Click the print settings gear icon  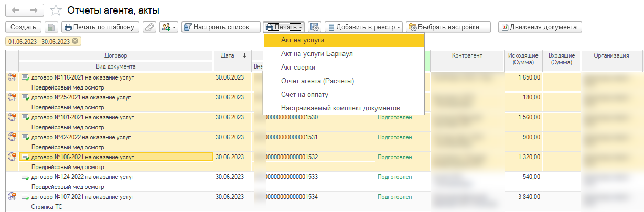click(315, 27)
